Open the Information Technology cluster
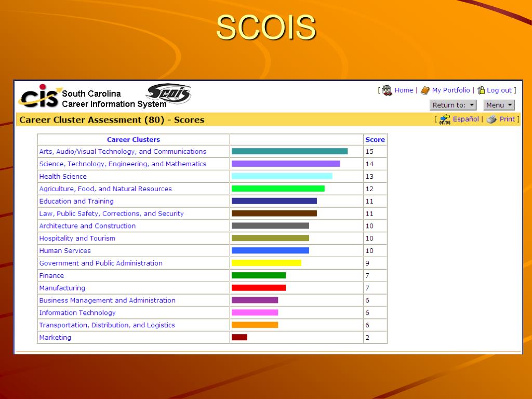Image resolution: width=532 pixels, height=399 pixels. [77, 313]
